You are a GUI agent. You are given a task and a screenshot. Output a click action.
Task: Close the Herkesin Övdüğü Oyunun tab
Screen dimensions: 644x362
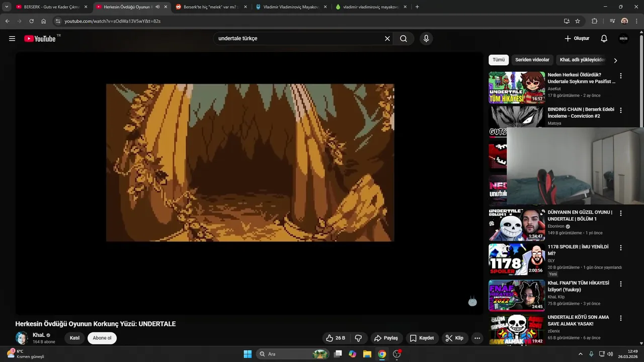point(166,7)
